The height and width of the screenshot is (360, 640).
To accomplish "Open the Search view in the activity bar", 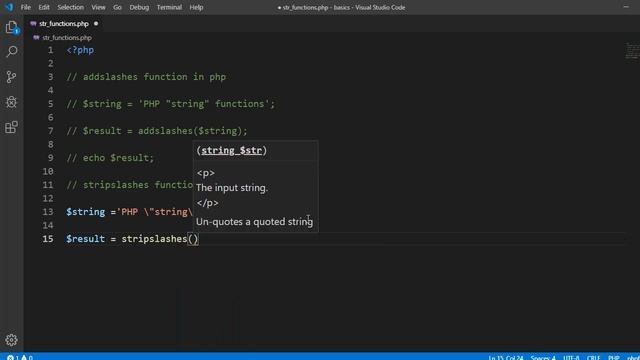I will (11, 51).
